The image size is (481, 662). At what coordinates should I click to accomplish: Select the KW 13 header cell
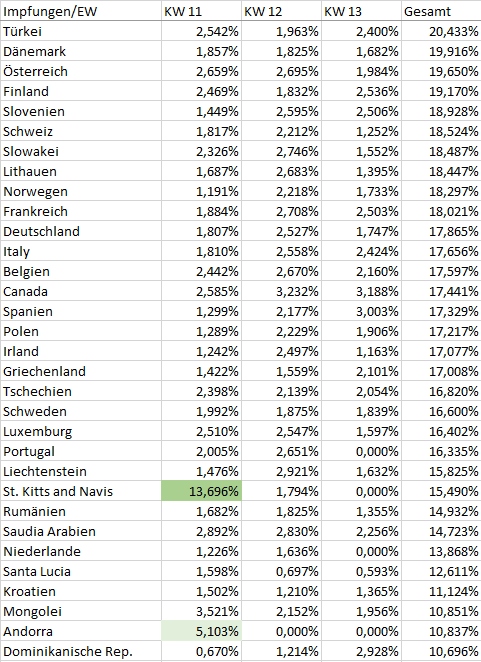[x=361, y=11]
